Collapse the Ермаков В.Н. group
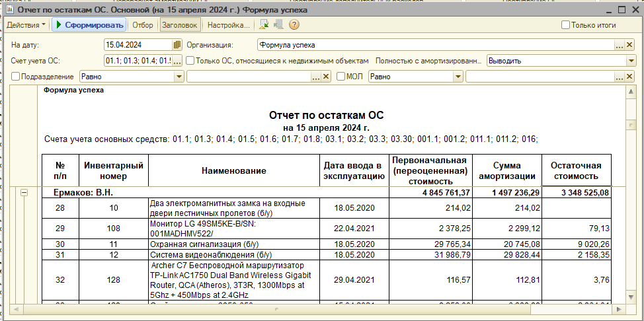Image resolution: width=644 pixels, height=321 pixels. 24,193
